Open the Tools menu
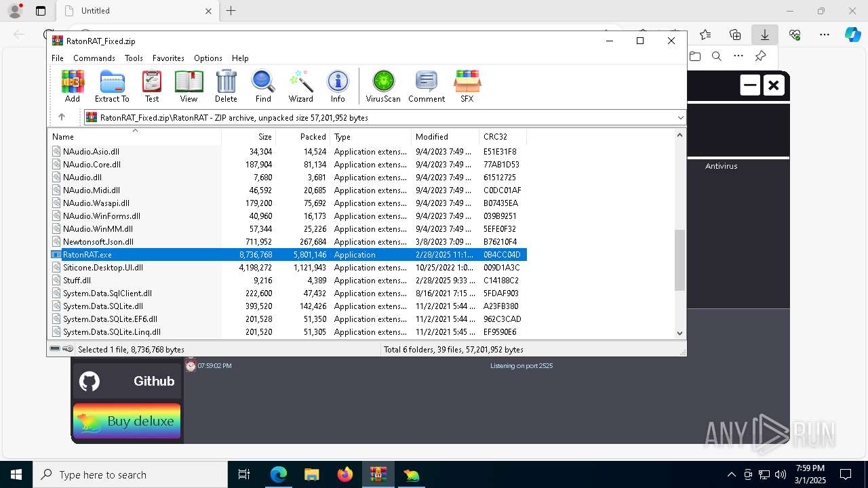Image resolution: width=868 pixels, height=488 pixels. pyautogui.click(x=134, y=58)
